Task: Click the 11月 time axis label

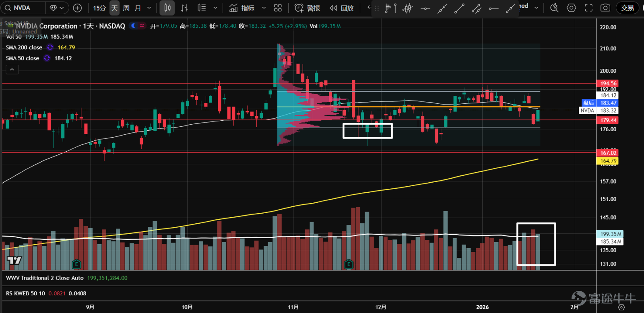Action: 293,307
